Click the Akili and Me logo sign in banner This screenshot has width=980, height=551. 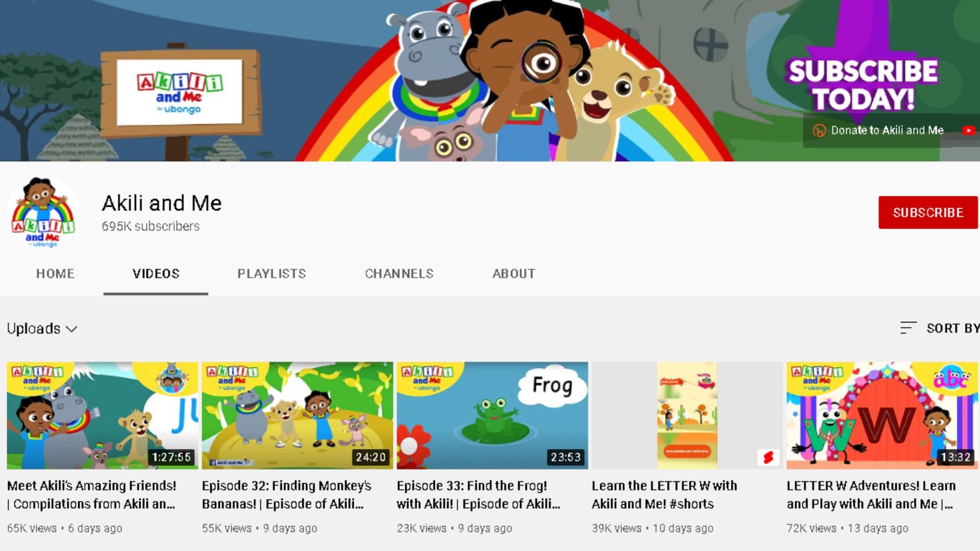click(x=179, y=92)
